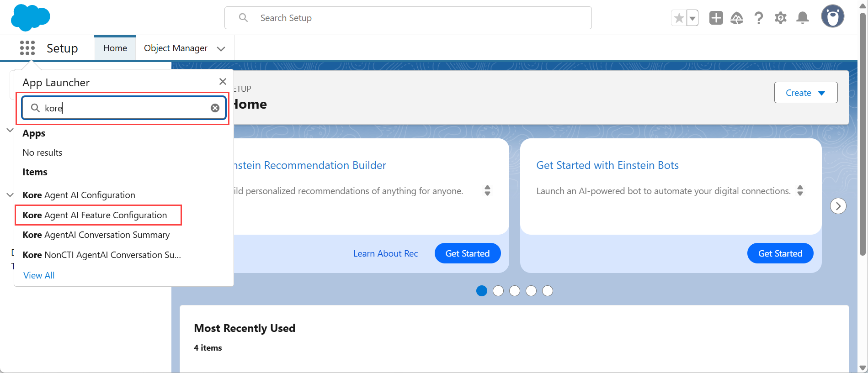Click the Most Recently Used heading
This screenshot has width=868, height=373.
245,328
